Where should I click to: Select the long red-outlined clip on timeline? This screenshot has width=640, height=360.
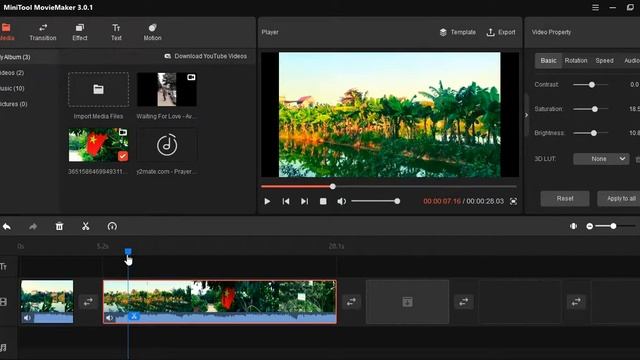click(220, 302)
